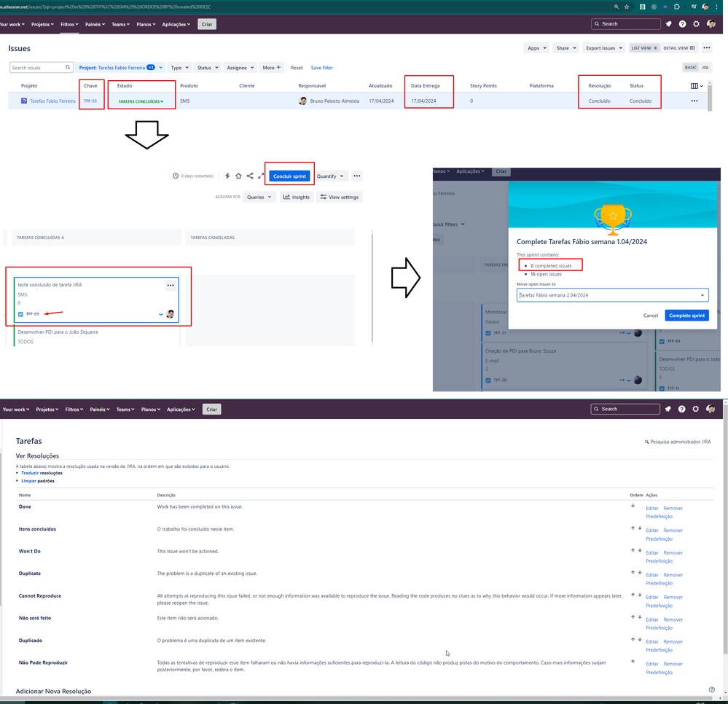
Task: Open Painéis menu on the Issues page header
Action: pyautogui.click(x=95, y=24)
